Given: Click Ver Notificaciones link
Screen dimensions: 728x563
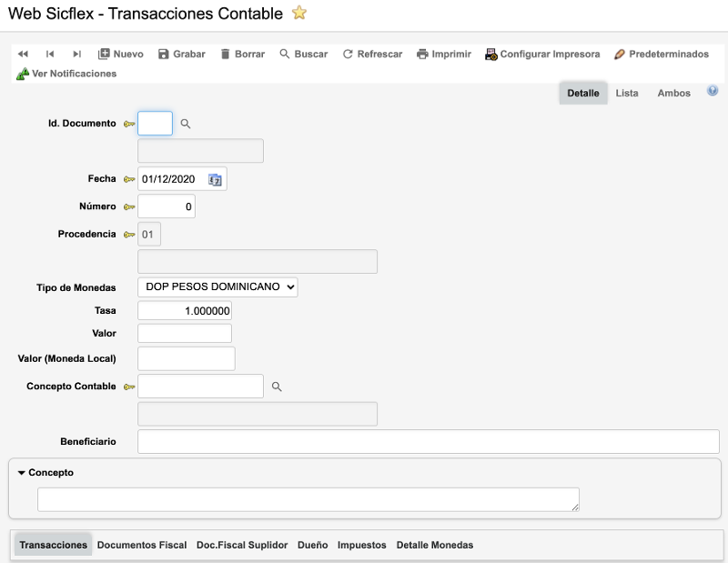Looking at the screenshot, I should click(67, 74).
